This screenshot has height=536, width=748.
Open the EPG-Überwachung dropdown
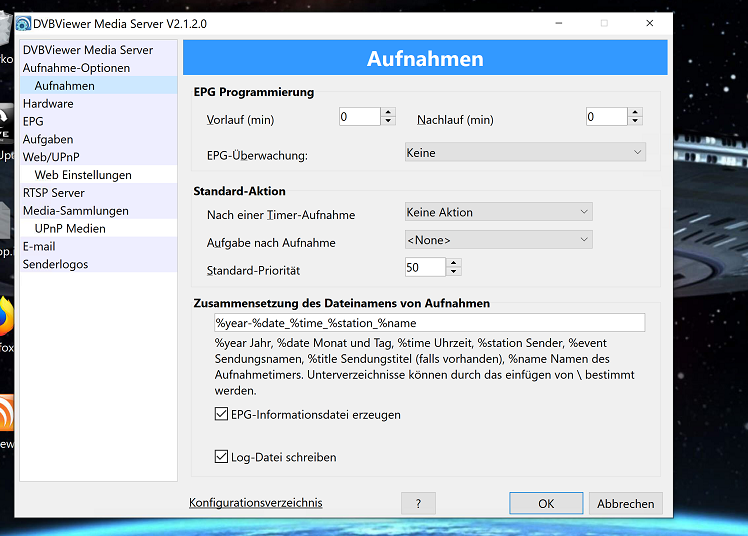[525, 153]
